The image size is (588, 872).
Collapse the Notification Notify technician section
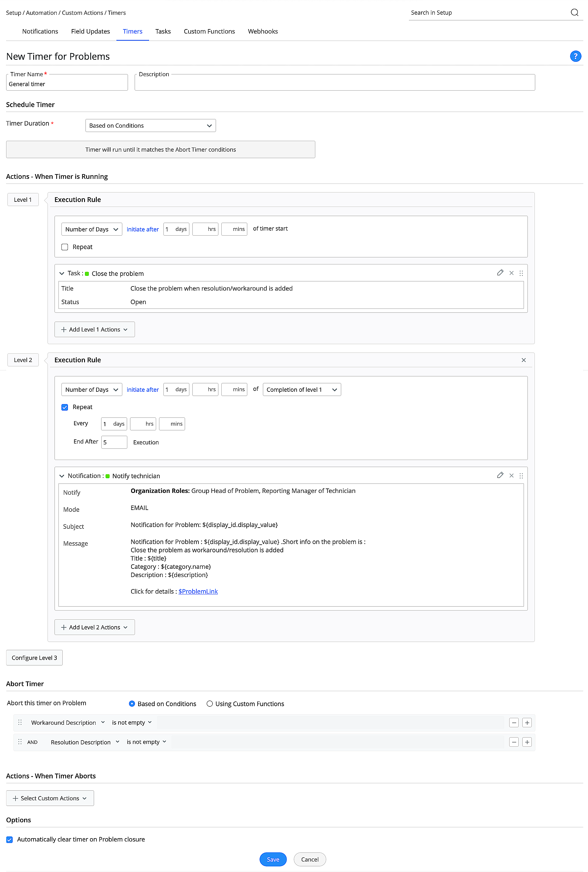pos(62,476)
